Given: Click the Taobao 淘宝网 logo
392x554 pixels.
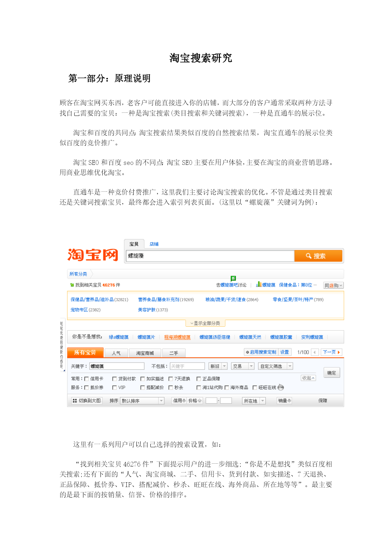Looking at the screenshot, I should (x=93, y=255).
